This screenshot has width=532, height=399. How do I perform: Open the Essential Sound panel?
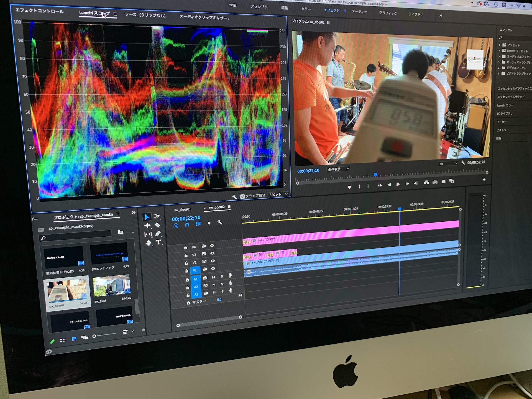511,97
